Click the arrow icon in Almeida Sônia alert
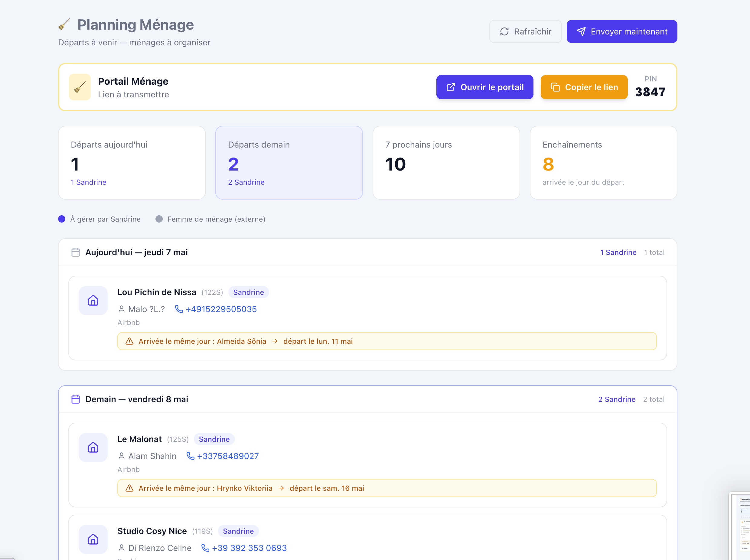The height and width of the screenshot is (560, 750). pyautogui.click(x=275, y=341)
